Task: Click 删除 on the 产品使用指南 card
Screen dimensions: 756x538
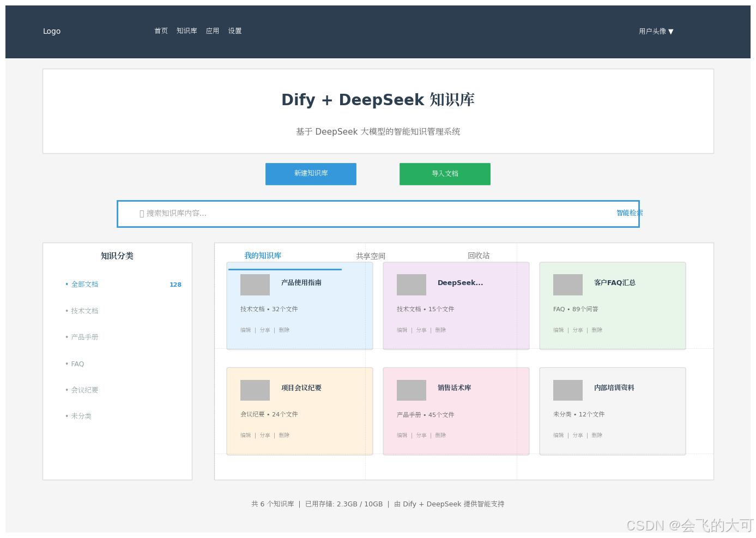Action: (x=284, y=330)
